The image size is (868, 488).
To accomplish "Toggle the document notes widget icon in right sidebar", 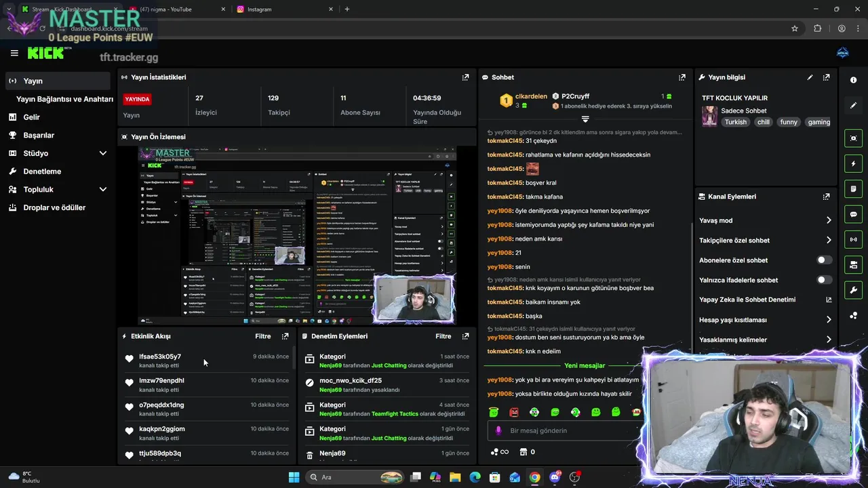I will click(x=853, y=188).
